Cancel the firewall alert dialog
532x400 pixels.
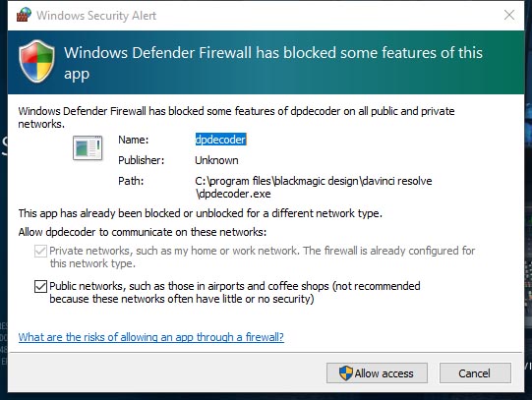(475, 373)
